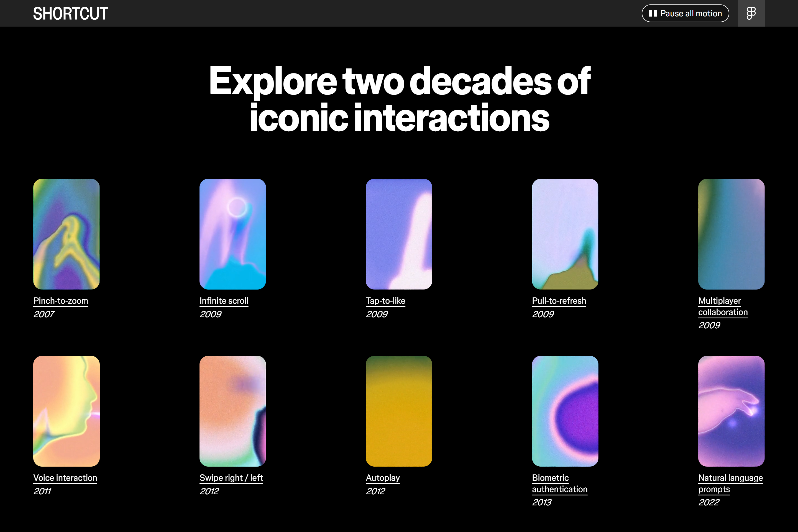Screen dimensions: 798x532
Task: Open the Infinite scroll thumbnail card
Action: [x=232, y=234]
